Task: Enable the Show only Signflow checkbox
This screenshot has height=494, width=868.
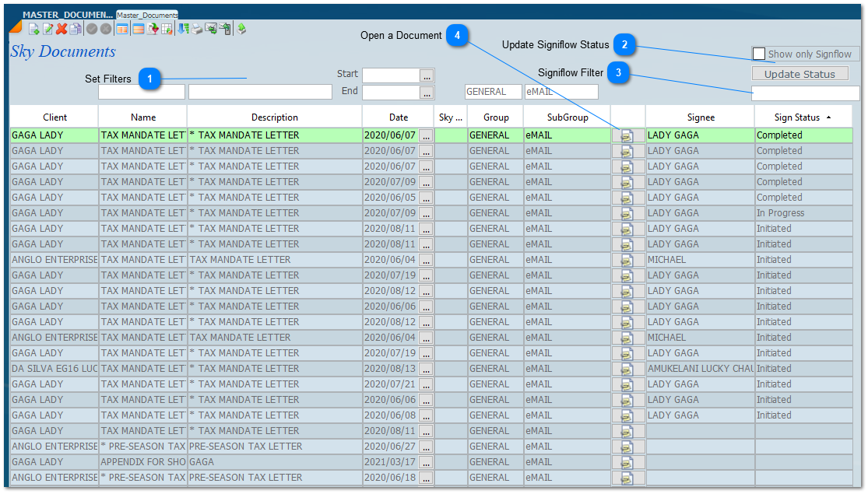Action: [759, 54]
